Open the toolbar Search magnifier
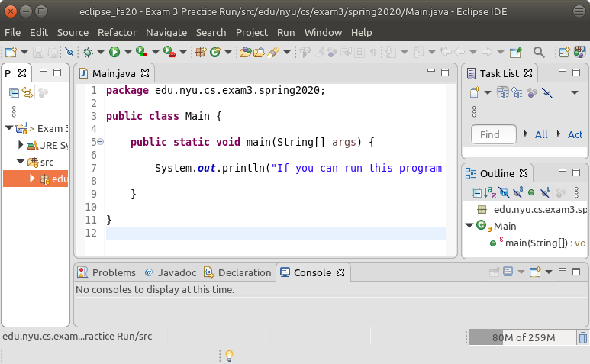 pyautogui.click(x=538, y=52)
